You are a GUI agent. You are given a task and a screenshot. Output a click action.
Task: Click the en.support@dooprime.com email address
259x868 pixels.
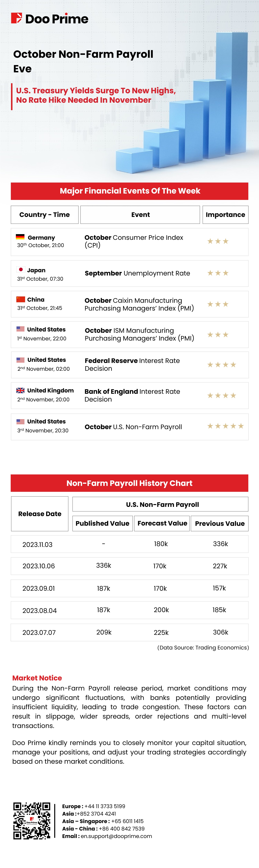116,836
